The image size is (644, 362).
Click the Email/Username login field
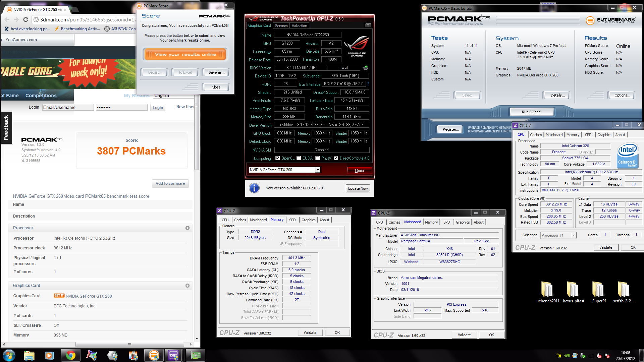tap(68, 107)
